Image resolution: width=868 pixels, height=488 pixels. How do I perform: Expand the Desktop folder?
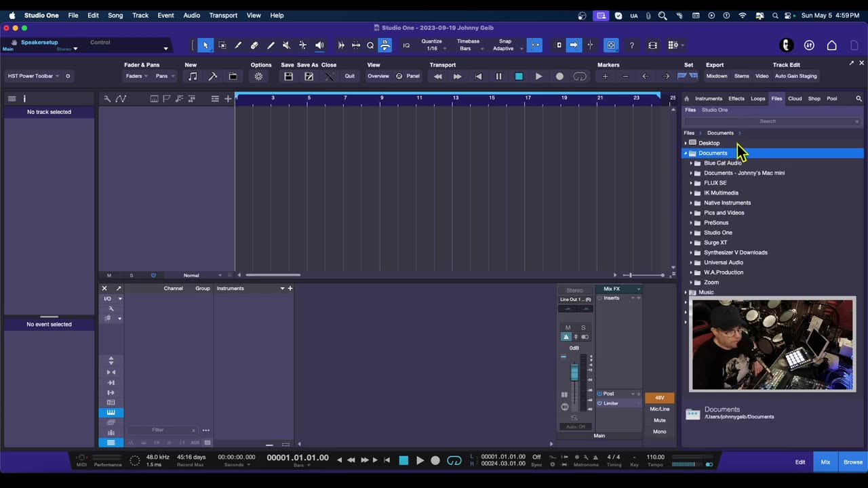coord(686,143)
